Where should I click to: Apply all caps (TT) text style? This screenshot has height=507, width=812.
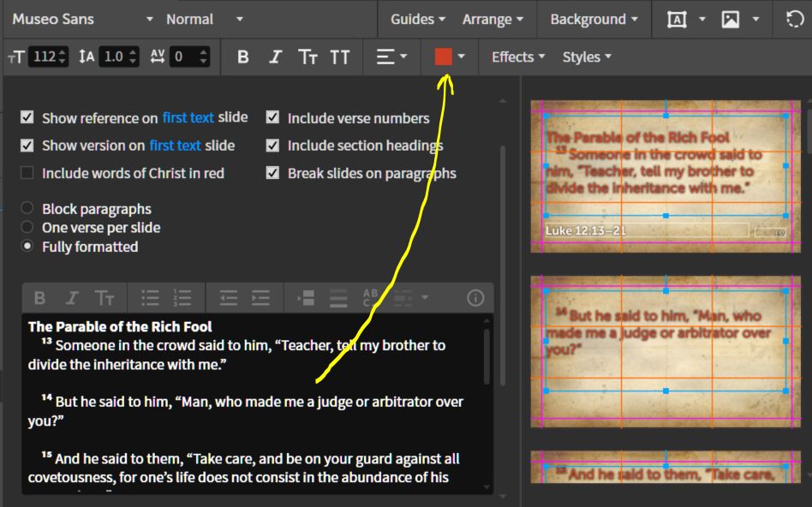point(340,57)
